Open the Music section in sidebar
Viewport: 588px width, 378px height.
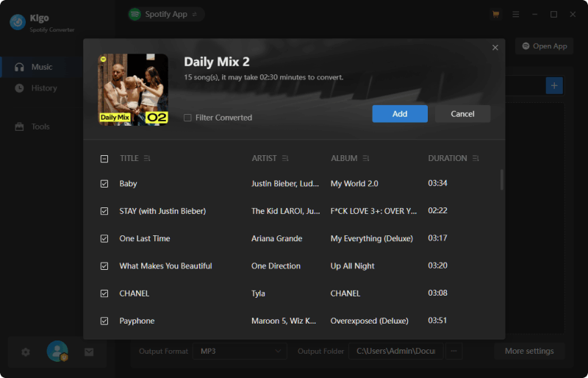coord(41,67)
